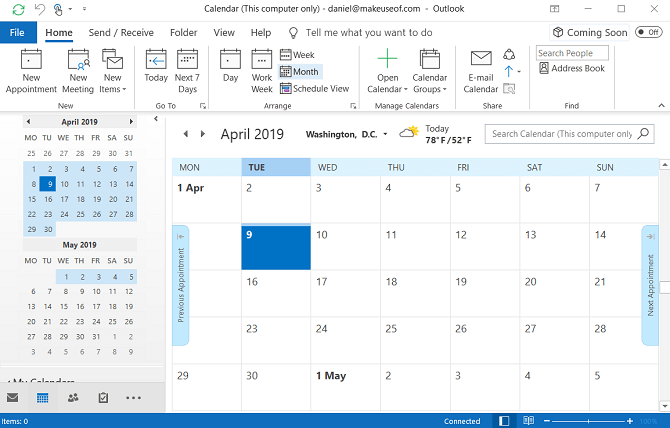Open the Send / Receive tab
Viewport: 670px width, 428px height.
120,32
